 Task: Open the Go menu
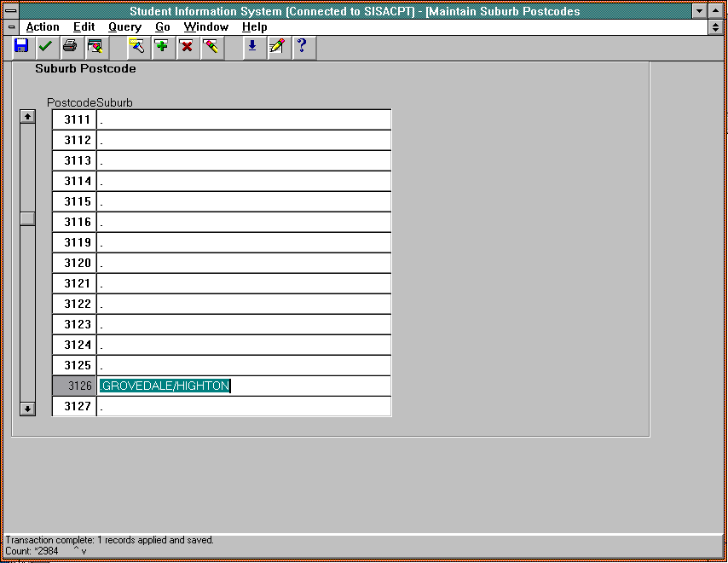point(163,27)
